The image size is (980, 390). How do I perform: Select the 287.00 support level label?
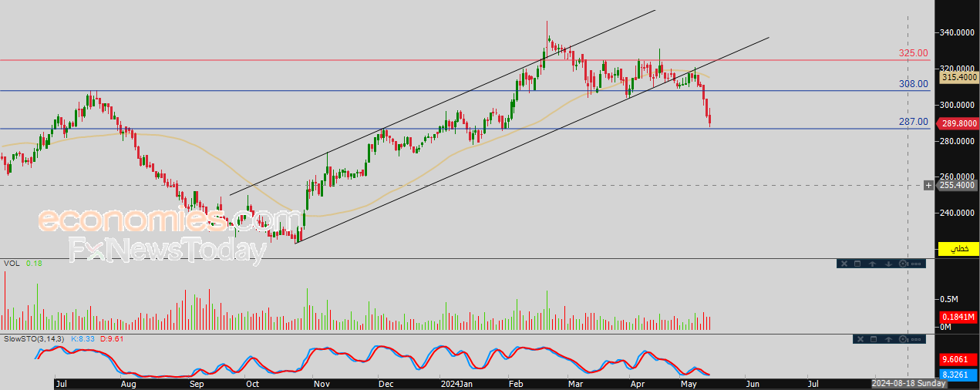click(913, 122)
